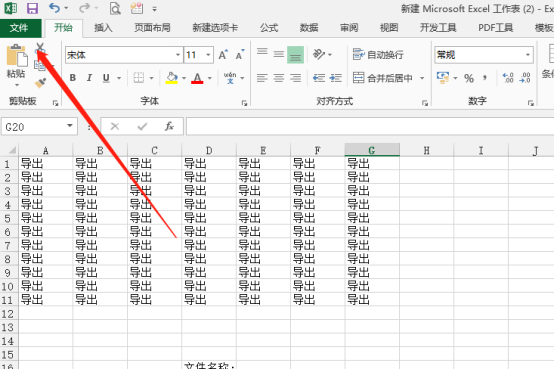Click the Paste clipboard icon
Viewport: 554px width, 369px height.
click(16, 55)
